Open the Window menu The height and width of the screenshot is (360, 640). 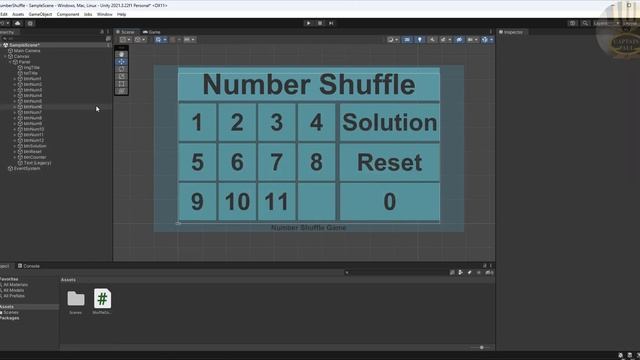tap(104, 14)
